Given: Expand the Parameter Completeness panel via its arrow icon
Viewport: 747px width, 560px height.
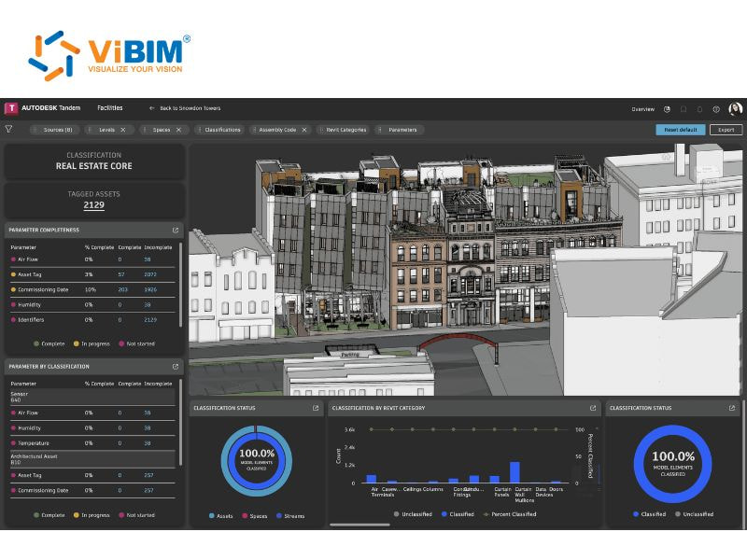Looking at the screenshot, I should click(174, 230).
